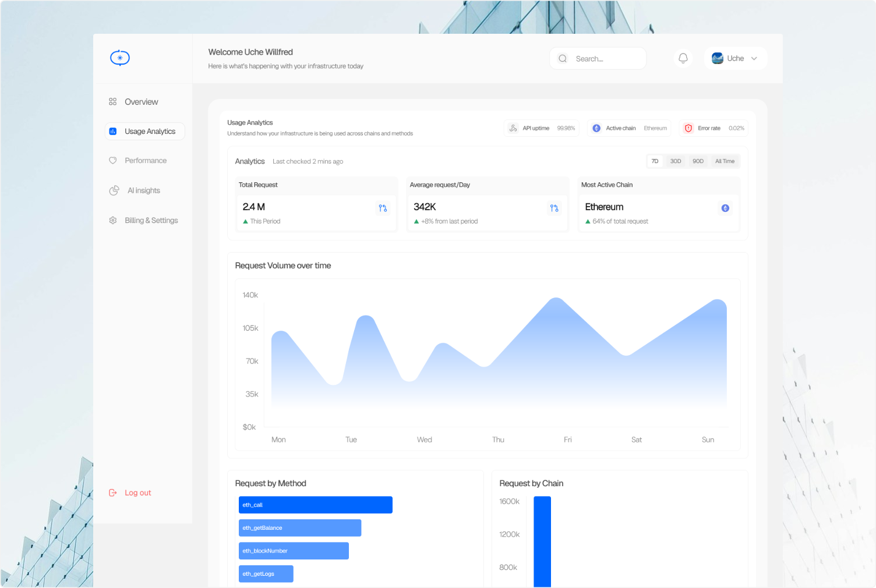Click the Billing & Settings gear icon
The image size is (876, 588).
pos(113,221)
